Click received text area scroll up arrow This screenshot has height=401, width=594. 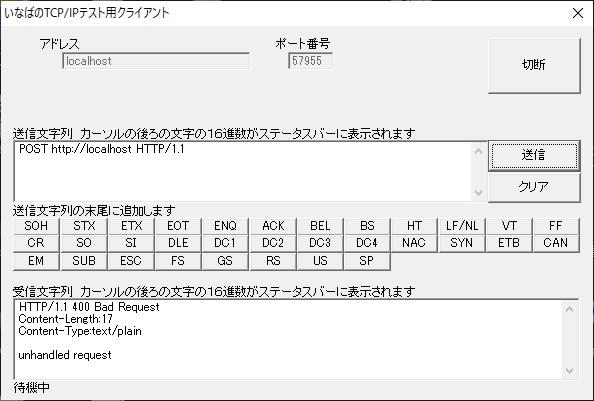569,309
